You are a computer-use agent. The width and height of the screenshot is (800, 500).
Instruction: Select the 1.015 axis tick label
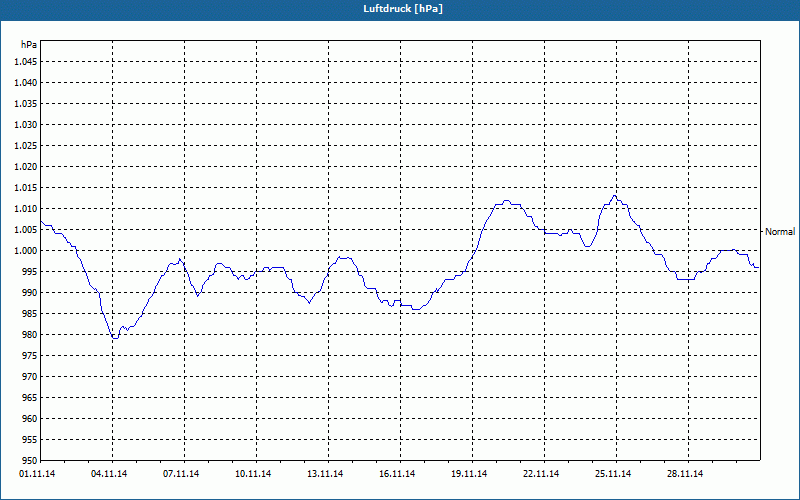(26, 188)
